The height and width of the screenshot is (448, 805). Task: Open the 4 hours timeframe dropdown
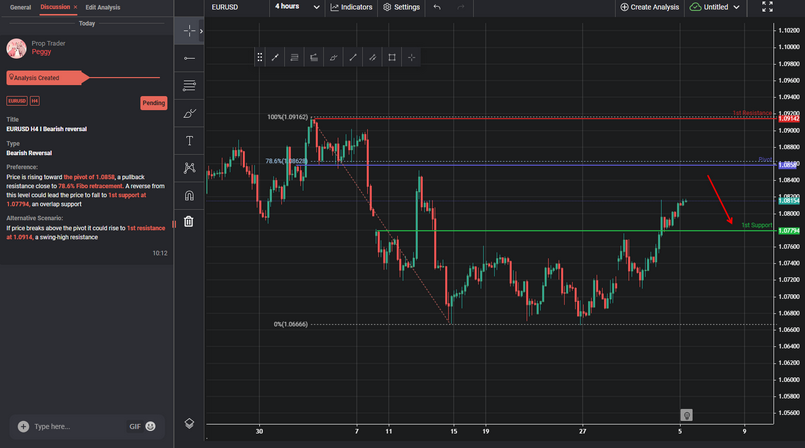(x=297, y=7)
